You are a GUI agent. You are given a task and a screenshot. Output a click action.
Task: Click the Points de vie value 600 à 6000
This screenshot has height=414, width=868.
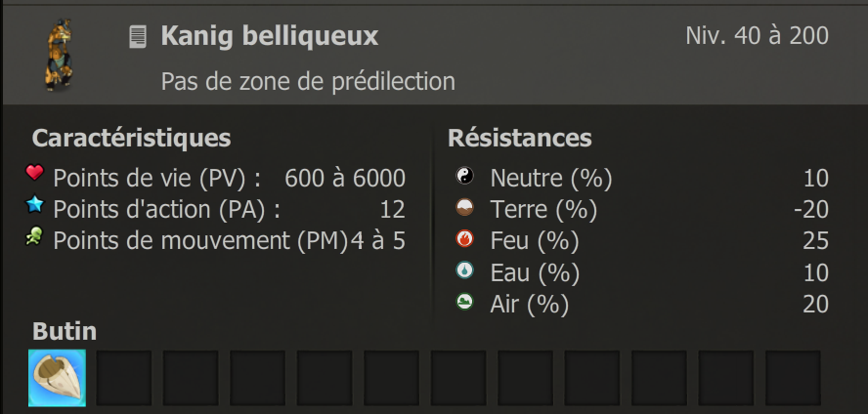[344, 179]
